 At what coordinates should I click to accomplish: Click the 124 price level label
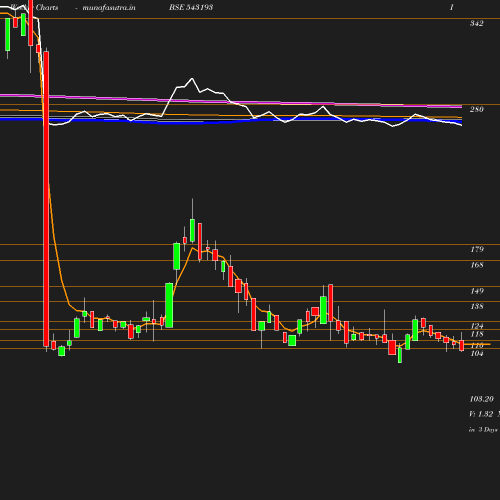(477, 326)
